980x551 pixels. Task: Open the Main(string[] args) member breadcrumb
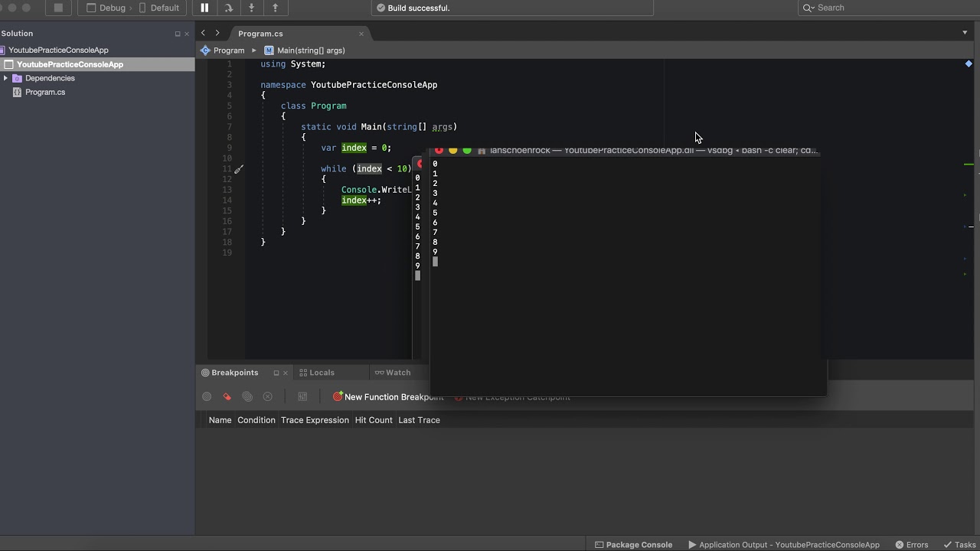point(305,51)
